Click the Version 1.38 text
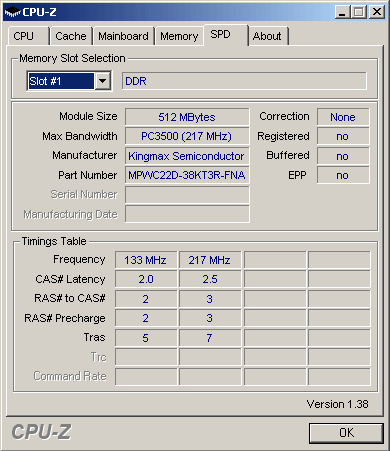Screen dimensions: 390x451 (337, 404)
